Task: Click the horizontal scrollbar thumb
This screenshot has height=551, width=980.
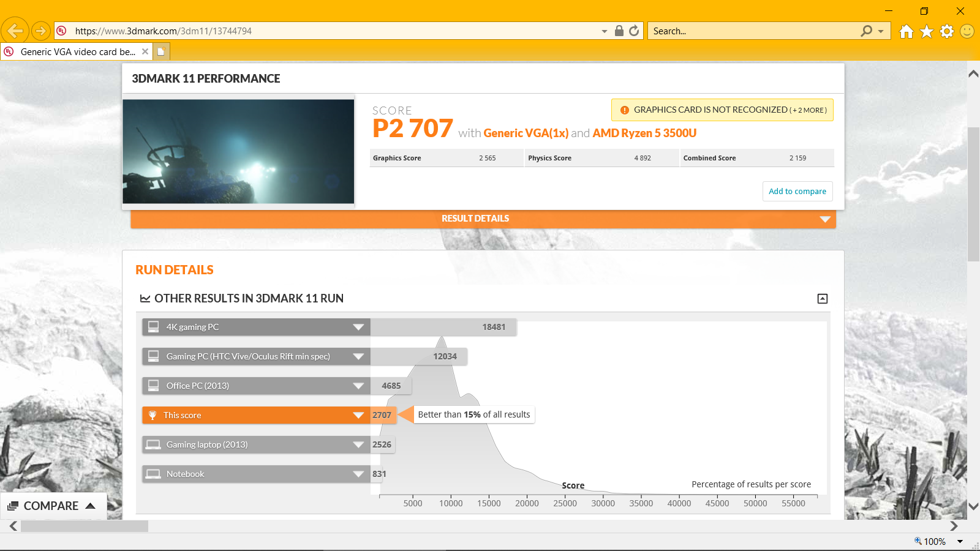Action: [x=85, y=526]
